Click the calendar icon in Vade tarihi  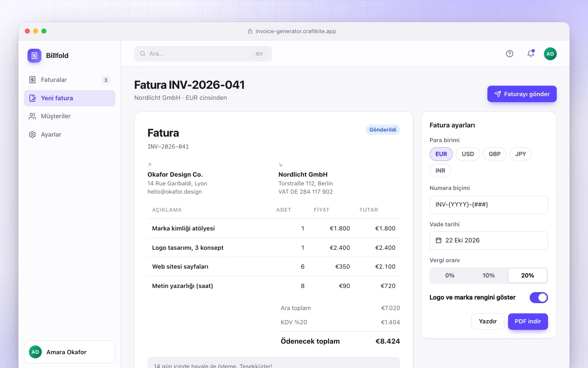pyautogui.click(x=439, y=241)
